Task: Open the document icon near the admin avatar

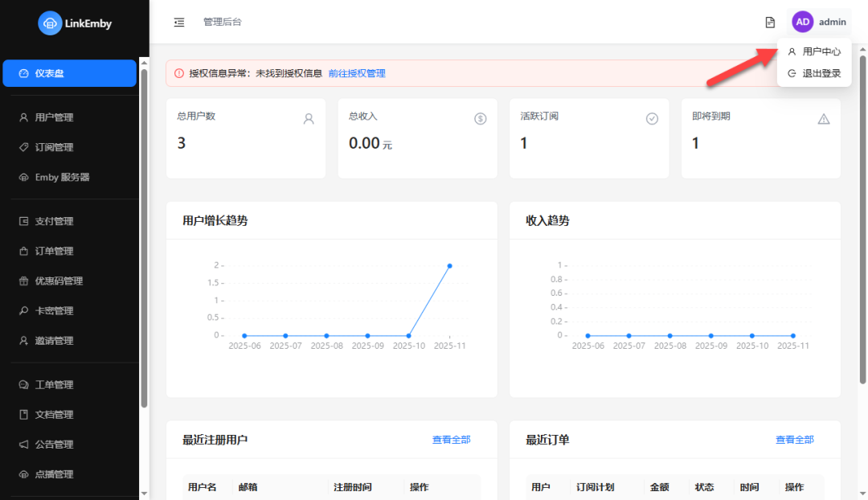Action: tap(769, 22)
